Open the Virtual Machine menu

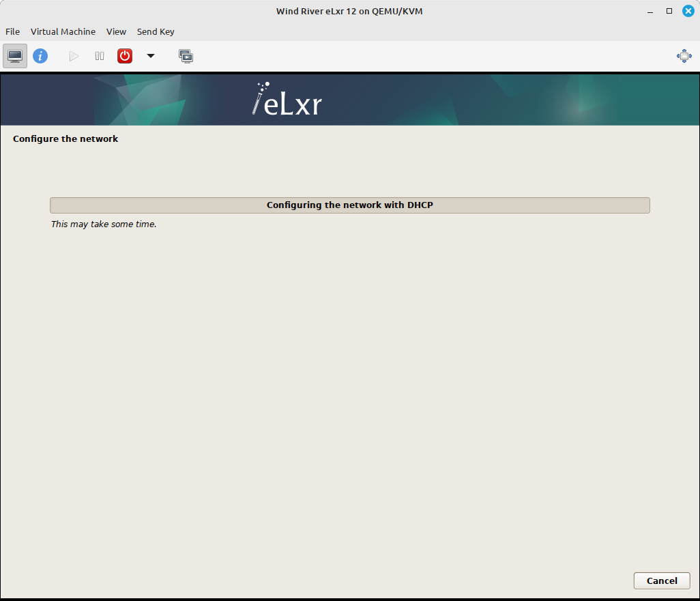pos(63,31)
